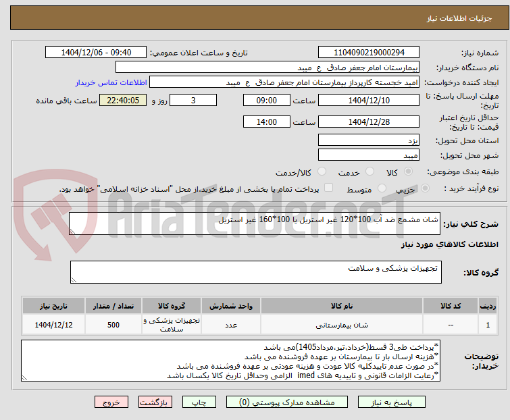Click the شماره نیاز number field
The width and height of the screenshot is (510, 420).
click(x=369, y=53)
